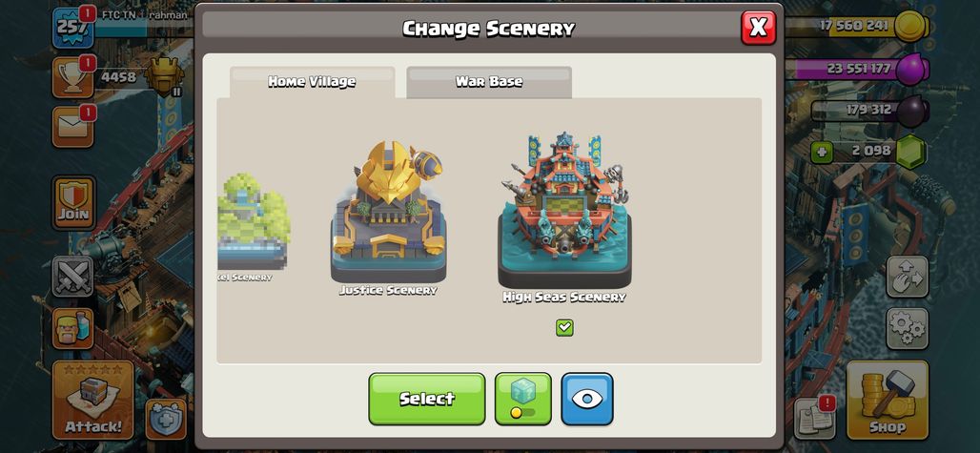Open the shield protection icon
The width and height of the screenshot is (980, 453).
click(166, 419)
